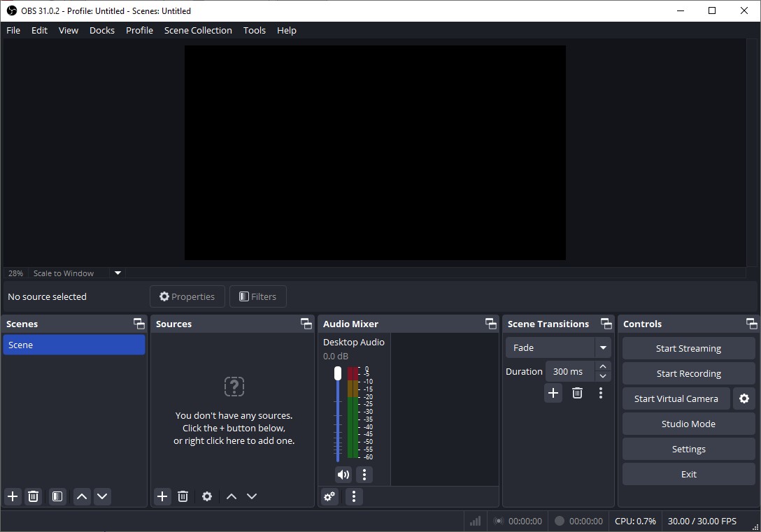Click OBS logo in title bar
The width and height of the screenshot is (761, 532).
coord(12,10)
